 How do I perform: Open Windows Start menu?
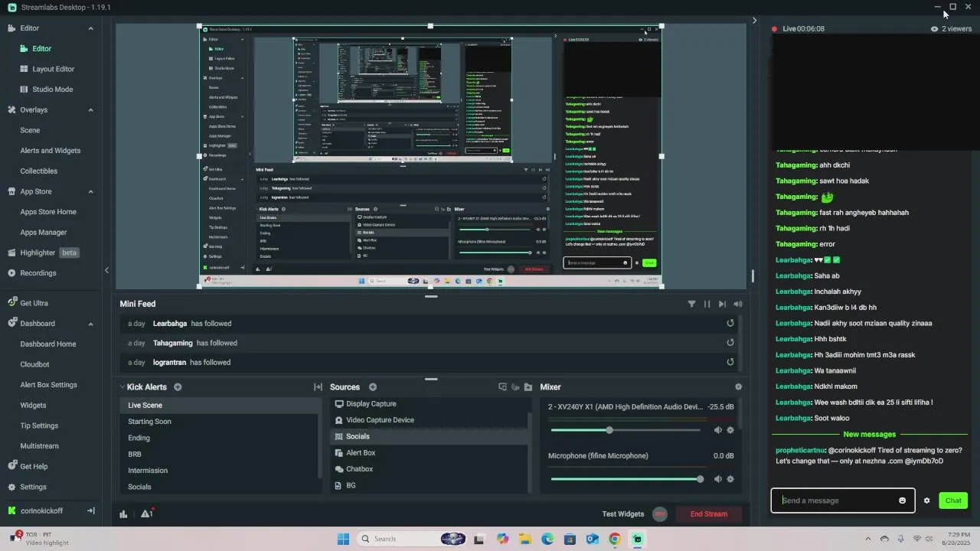[x=343, y=539]
